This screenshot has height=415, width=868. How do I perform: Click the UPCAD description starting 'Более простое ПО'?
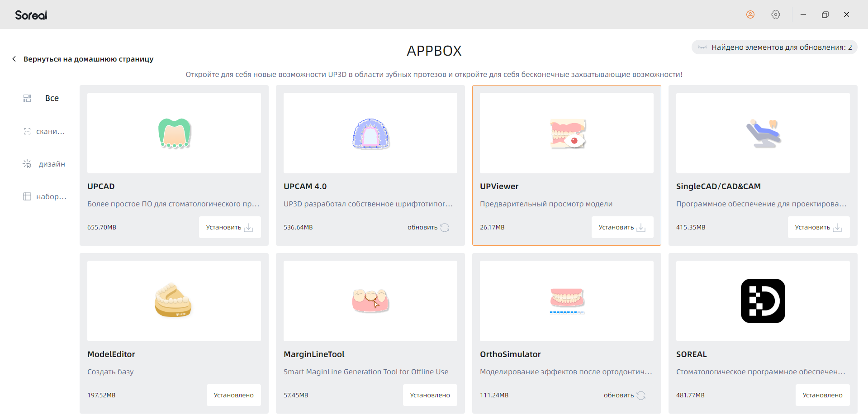pyautogui.click(x=173, y=204)
